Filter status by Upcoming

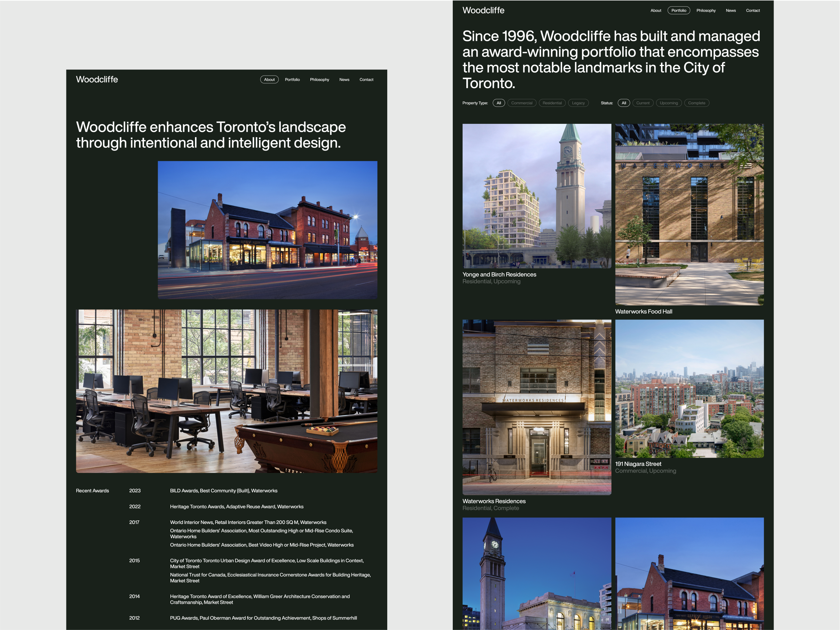click(x=668, y=103)
